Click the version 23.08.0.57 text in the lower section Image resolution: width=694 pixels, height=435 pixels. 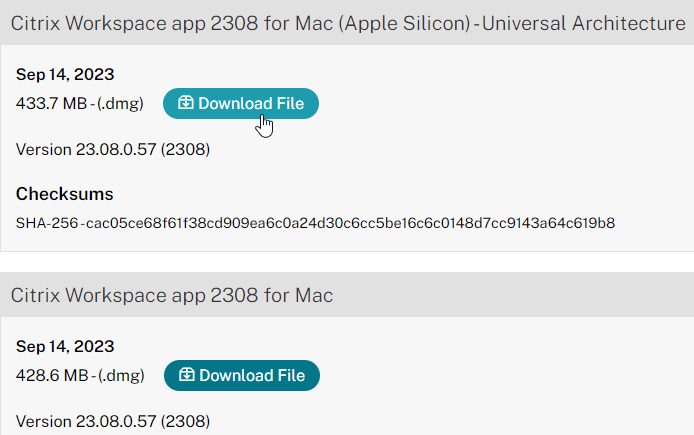[113, 421]
